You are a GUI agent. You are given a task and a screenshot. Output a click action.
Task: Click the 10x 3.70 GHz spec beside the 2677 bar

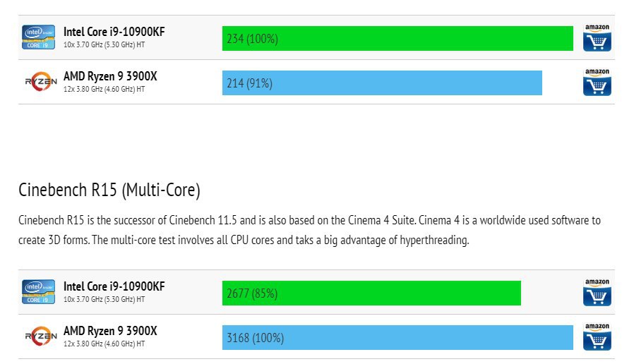(104, 300)
